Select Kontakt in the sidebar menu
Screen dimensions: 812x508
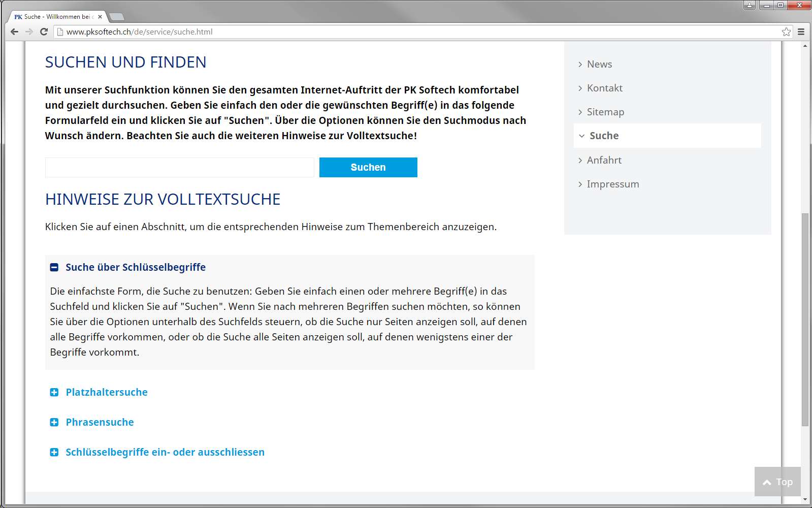604,88
